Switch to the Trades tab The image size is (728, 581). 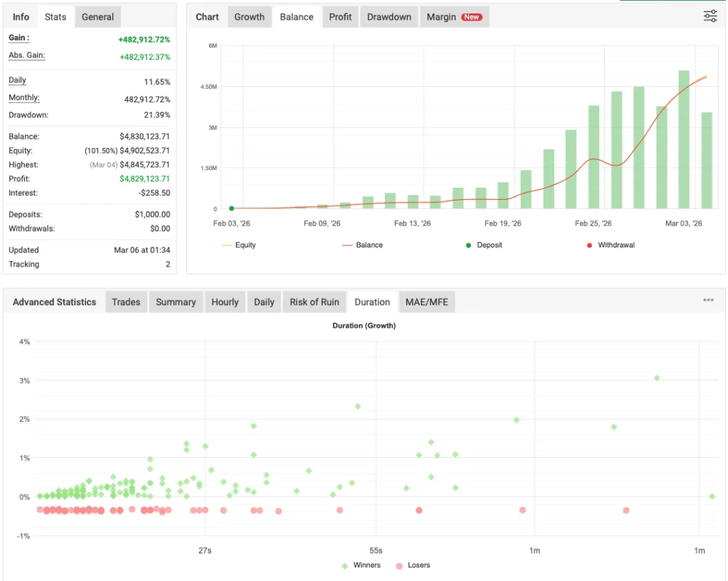point(126,302)
